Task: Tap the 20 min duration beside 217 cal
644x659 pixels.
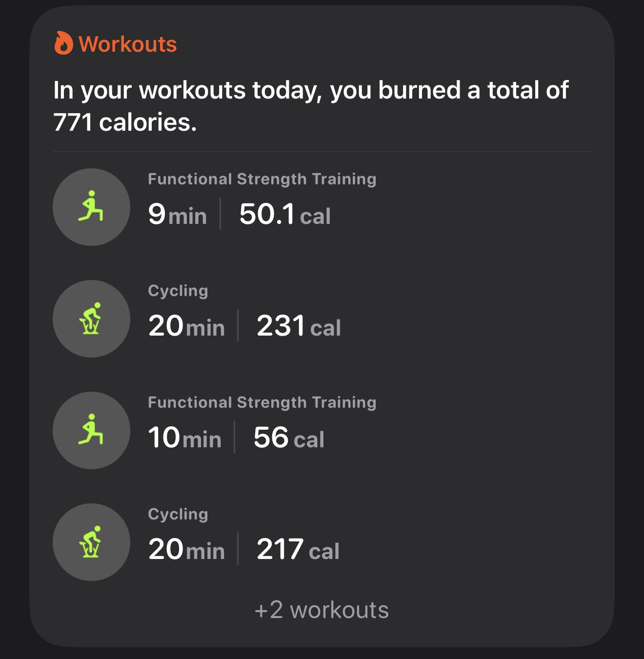Action: [x=186, y=549]
